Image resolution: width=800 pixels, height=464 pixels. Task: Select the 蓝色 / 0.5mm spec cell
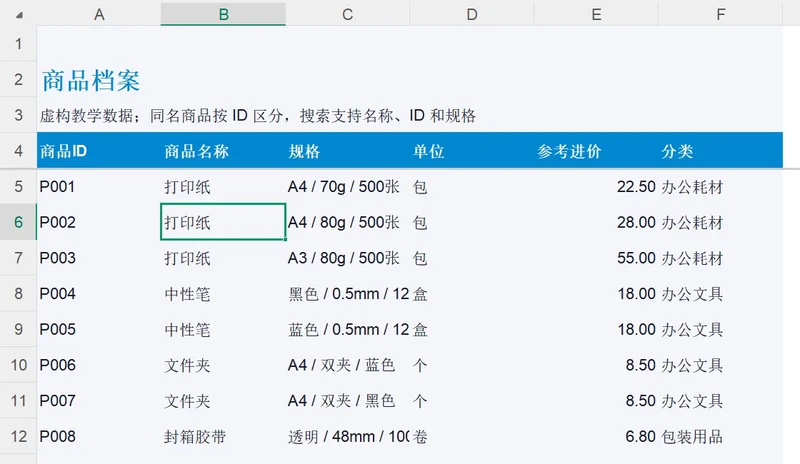(347, 329)
